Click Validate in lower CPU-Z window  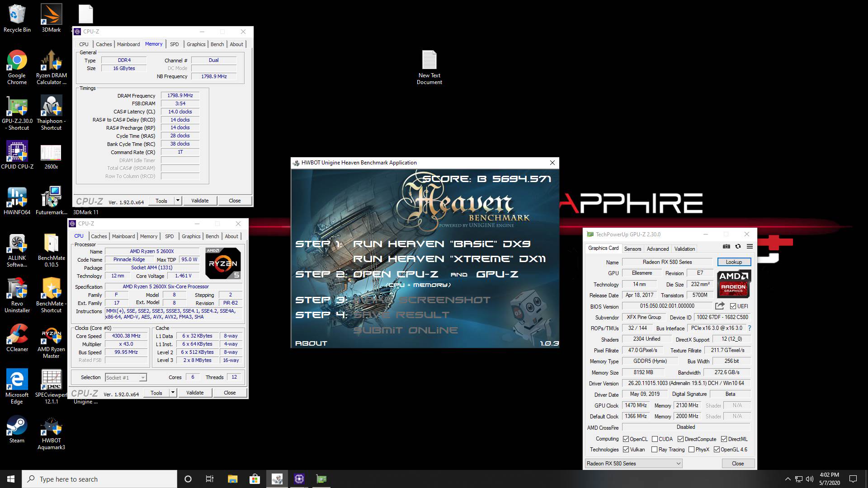coord(195,393)
